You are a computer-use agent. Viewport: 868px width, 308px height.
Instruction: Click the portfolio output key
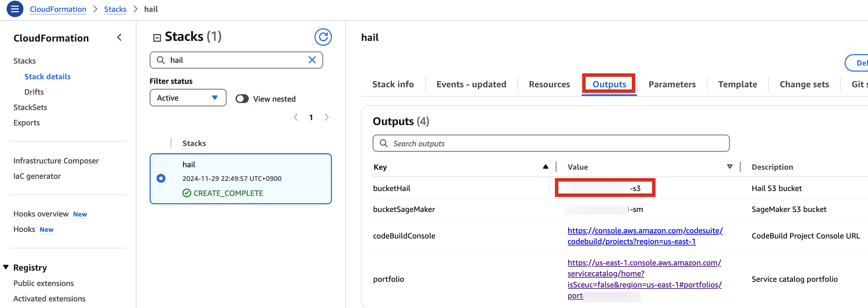[x=389, y=279]
